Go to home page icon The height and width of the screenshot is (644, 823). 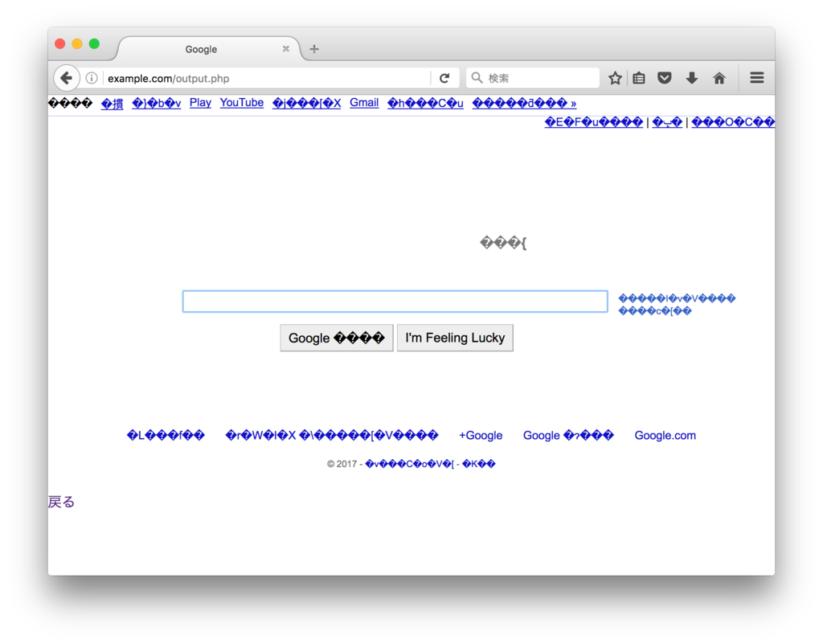(x=719, y=78)
